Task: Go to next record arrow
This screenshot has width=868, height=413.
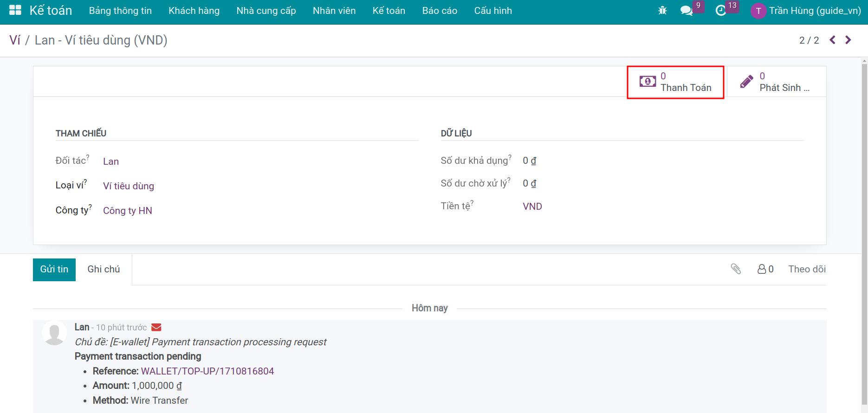Action: tap(848, 40)
